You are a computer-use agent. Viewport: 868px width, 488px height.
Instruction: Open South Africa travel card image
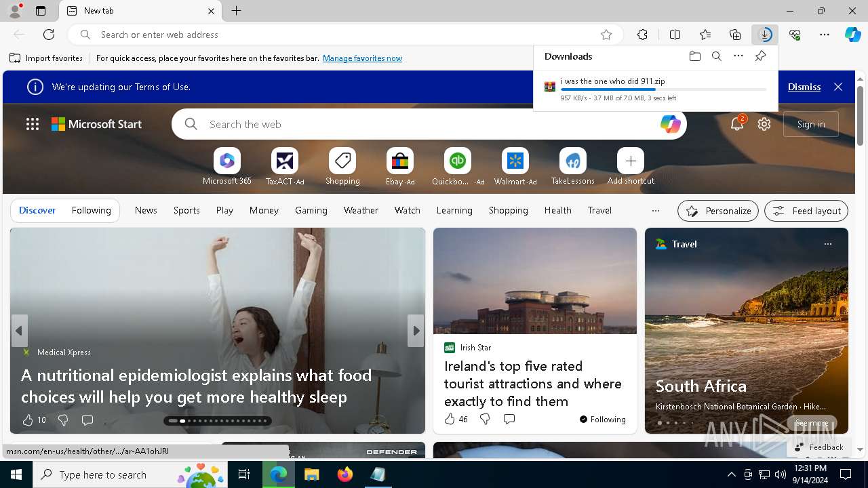(x=746, y=331)
